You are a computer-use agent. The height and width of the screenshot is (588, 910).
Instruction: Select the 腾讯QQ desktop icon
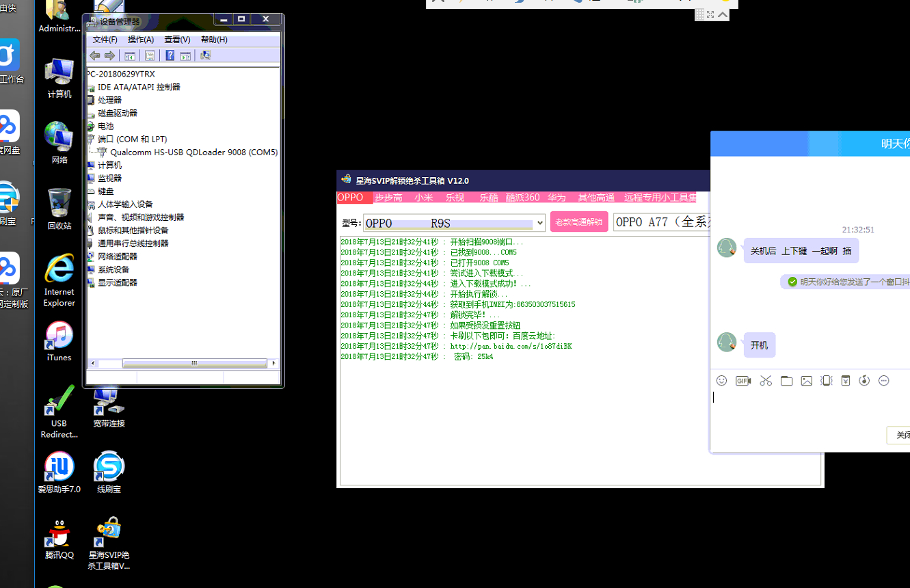pos(59,539)
